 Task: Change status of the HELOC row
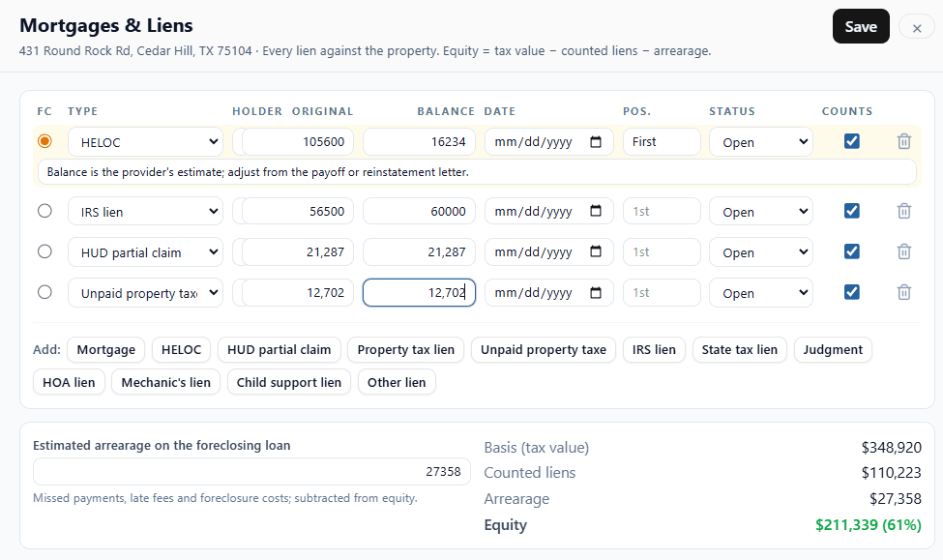click(x=761, y=142)
